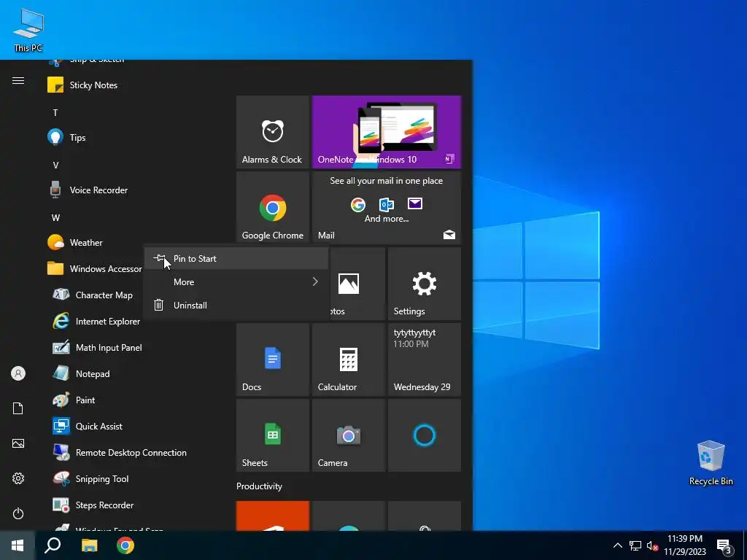Open Remote Desktop Connection
The width and height of the screenshot is (747, 560).
[x=136, y=452]
